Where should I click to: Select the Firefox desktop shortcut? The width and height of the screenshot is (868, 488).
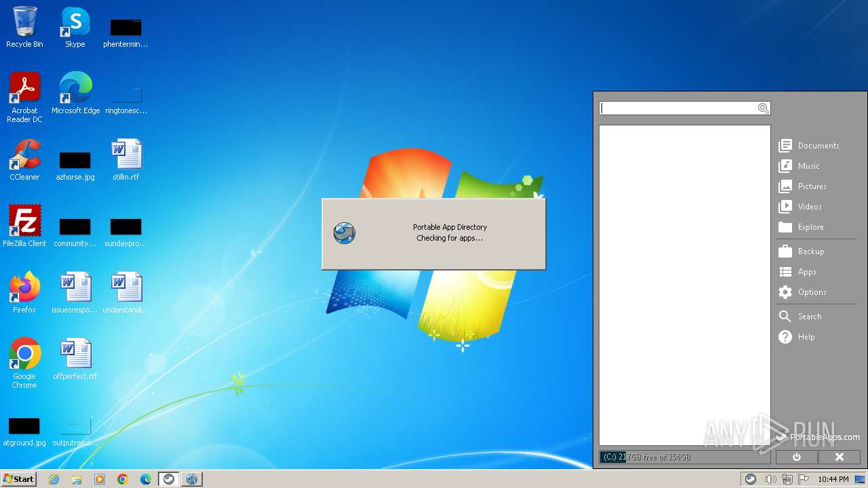tap(24, 293)
